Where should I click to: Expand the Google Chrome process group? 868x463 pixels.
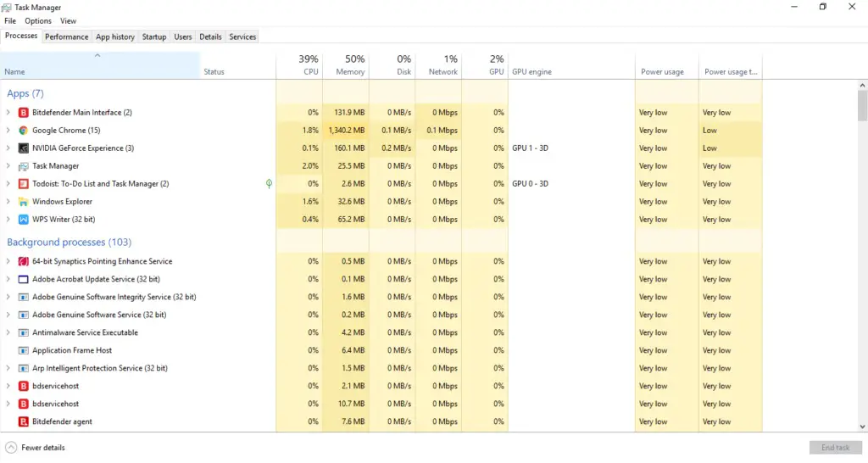click(x=8, y=130)
